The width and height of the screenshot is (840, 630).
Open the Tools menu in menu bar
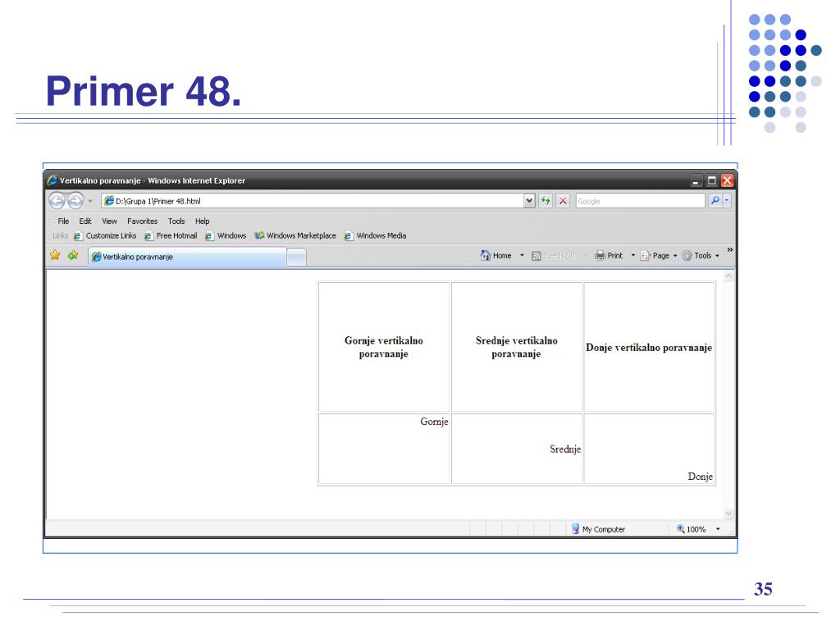click(176, 221)
